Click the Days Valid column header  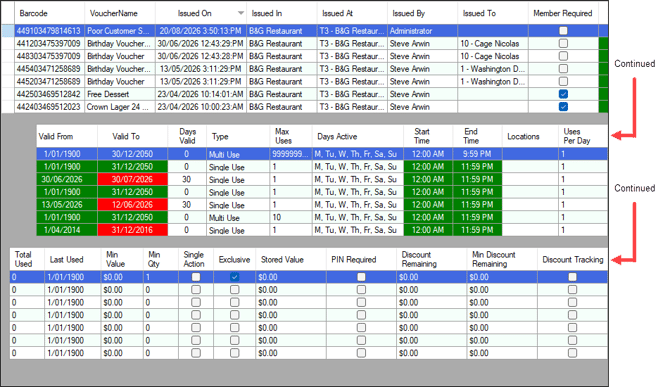[x=187, y=136]
